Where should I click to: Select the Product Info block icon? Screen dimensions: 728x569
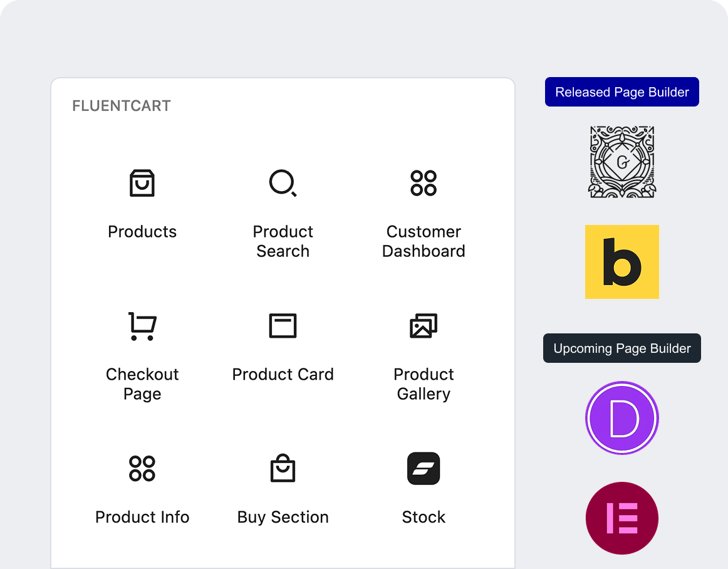[x=142, y=469]
